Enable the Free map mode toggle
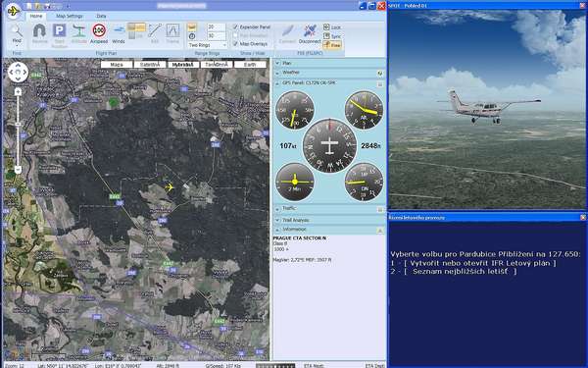588x368 pixels. tap(332, 45)
